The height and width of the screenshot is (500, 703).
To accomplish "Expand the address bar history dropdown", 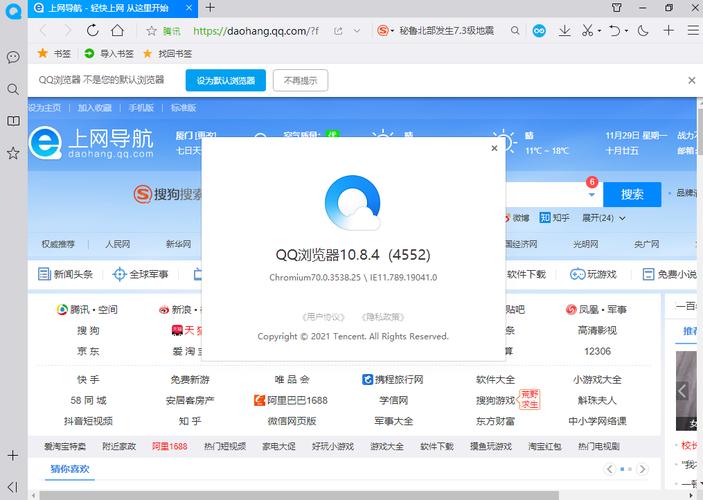I will pos(357,31).
